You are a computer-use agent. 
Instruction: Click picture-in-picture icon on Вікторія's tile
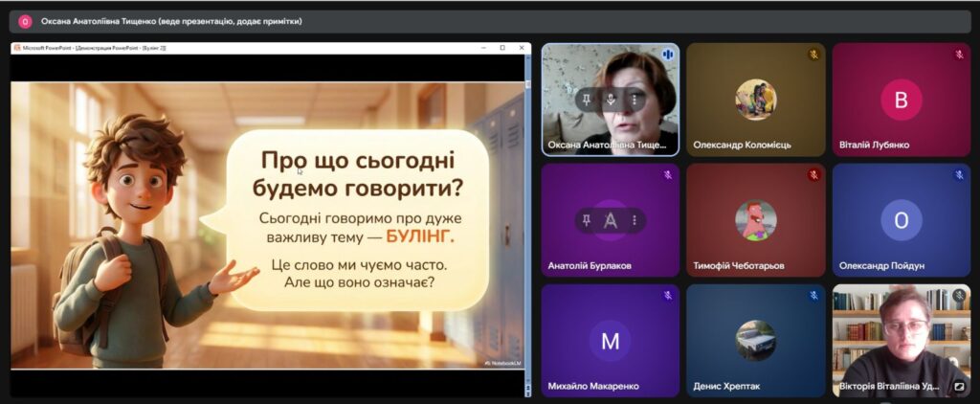click(959, 387)
